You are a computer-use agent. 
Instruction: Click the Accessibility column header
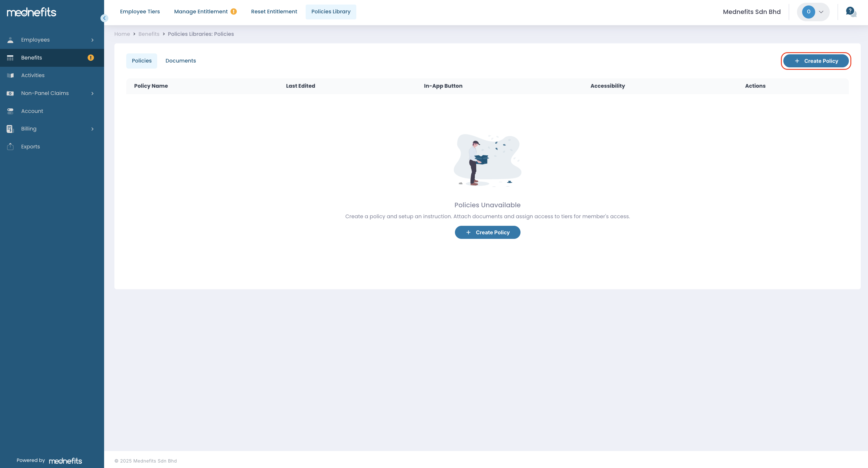coord(608,86)
